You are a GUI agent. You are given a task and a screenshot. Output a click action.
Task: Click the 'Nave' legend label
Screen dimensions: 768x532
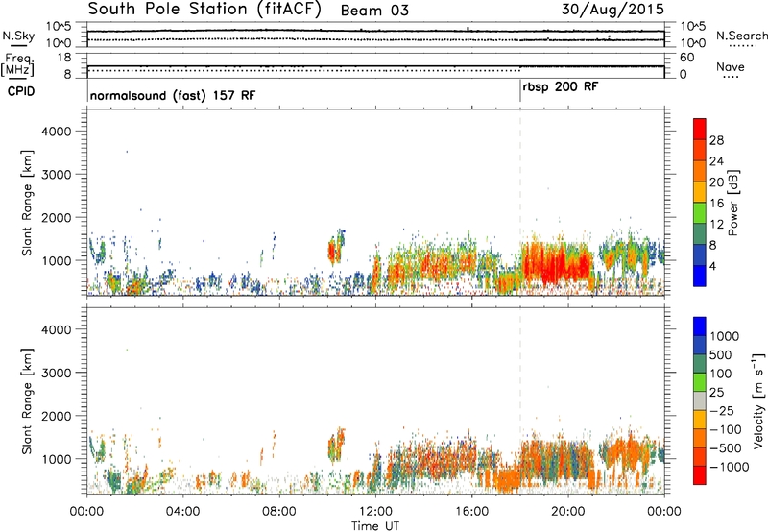pos(731,66)
